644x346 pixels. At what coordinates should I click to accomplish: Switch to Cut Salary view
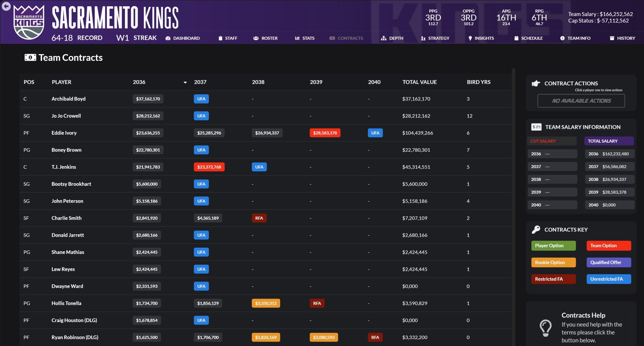pyautogui.click(x=552, y=141)
